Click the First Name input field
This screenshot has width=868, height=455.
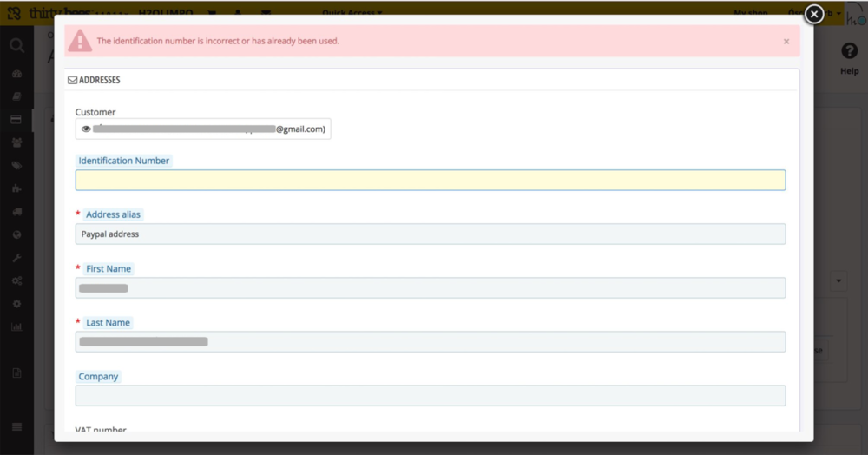(430, 288)
